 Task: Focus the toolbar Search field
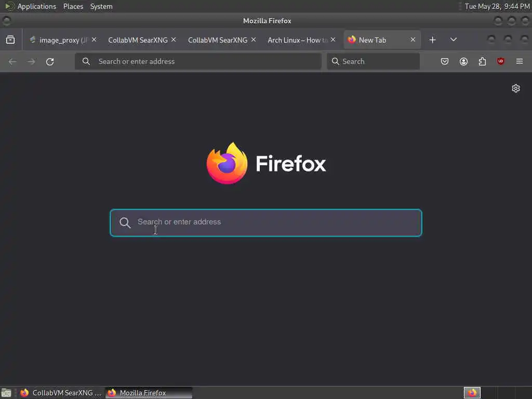pos(373,61)
